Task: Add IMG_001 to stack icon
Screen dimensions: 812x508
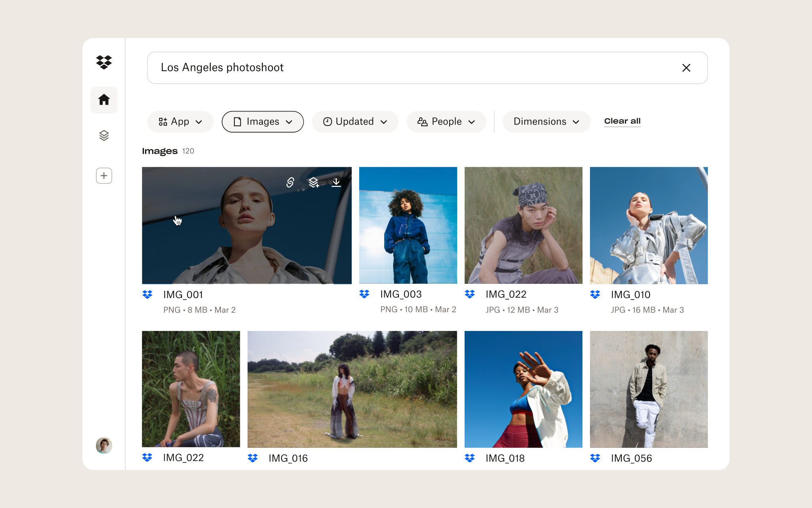Action: click(314, 182)
